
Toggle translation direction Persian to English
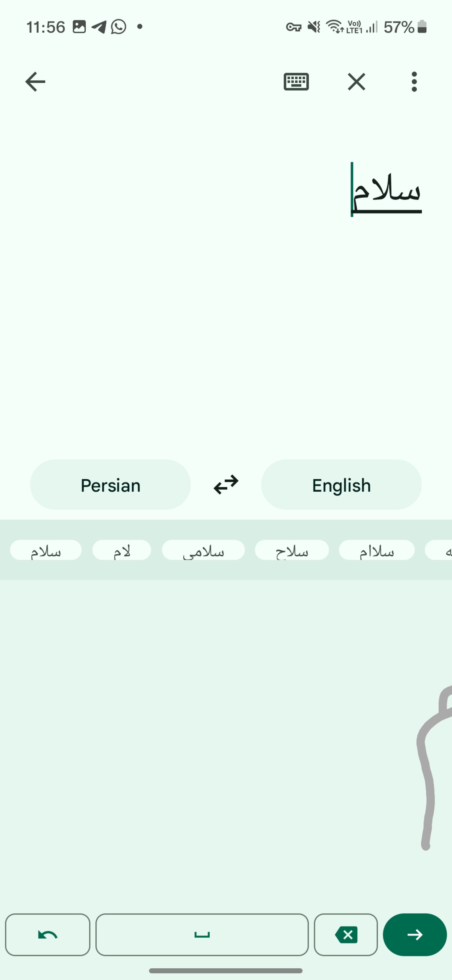tap(226, 484)
